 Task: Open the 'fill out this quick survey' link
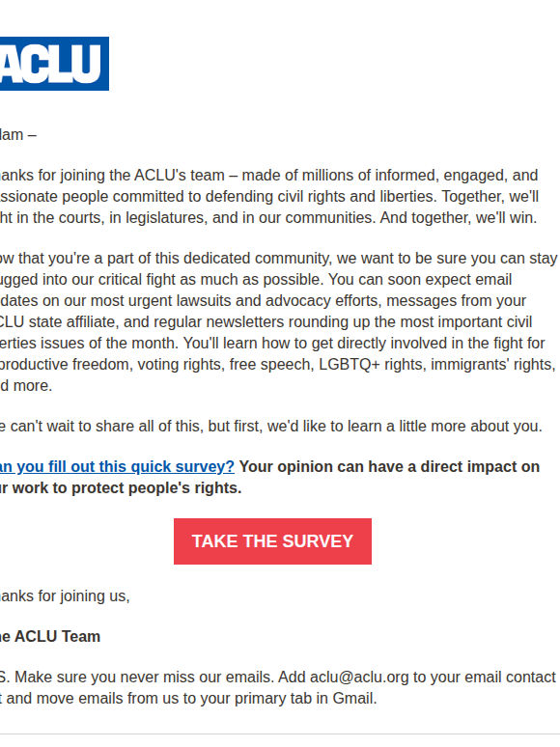tap(117, 466)
